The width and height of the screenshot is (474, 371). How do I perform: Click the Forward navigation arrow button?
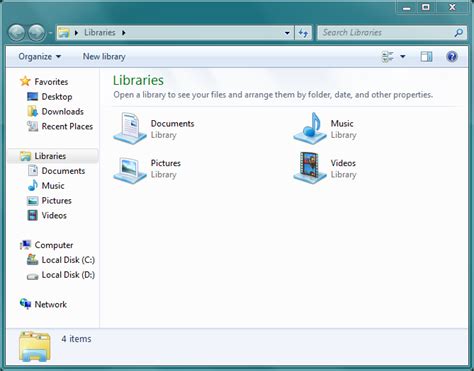coord(37,33)
